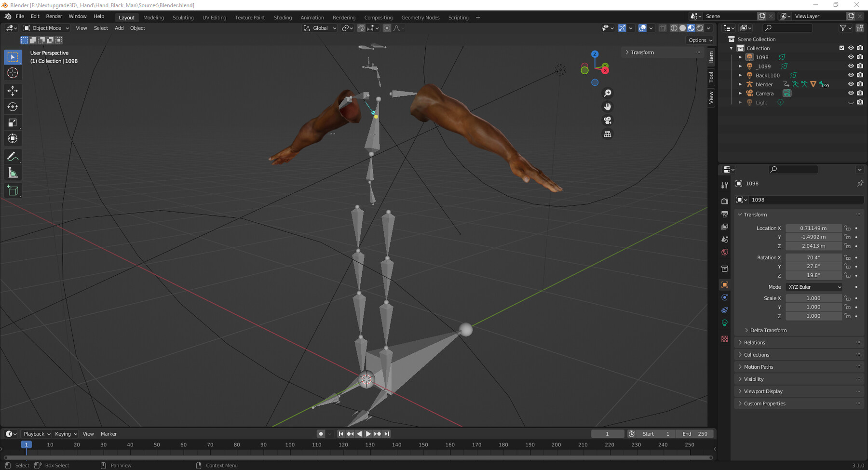Click the Location X value field
This screenshot has width=868, height=470.
(x=813, y=228)
